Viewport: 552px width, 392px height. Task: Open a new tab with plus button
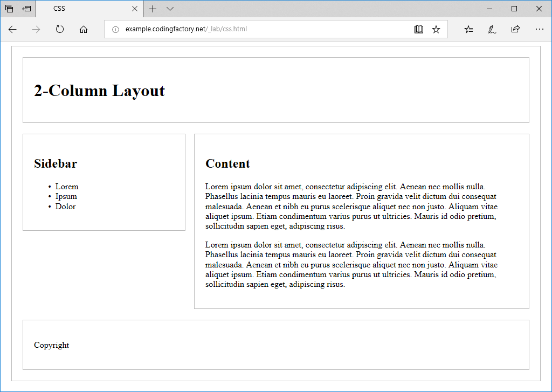[153, 9]
